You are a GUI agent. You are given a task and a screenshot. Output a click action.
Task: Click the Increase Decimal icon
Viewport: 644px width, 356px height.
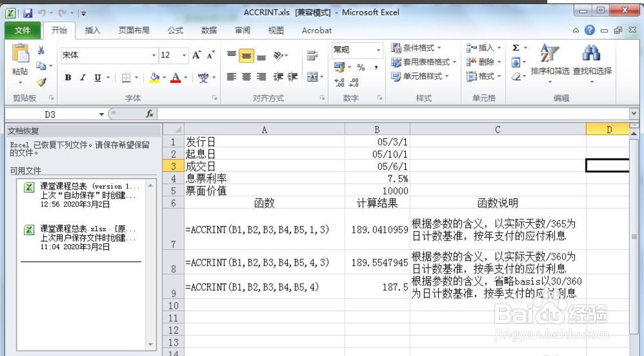pyautogui.click(x=339, y=83)
